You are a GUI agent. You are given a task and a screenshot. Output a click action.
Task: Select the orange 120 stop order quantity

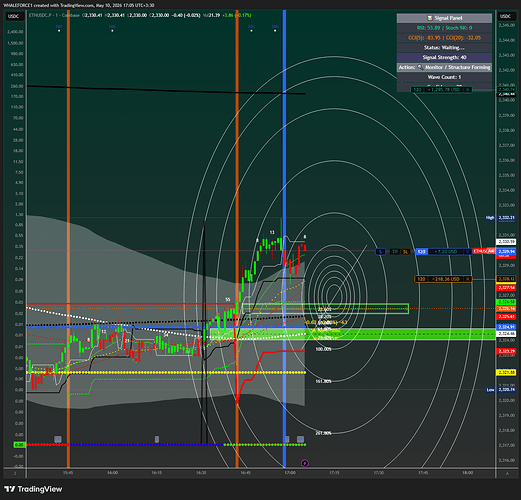pos(421,279)
